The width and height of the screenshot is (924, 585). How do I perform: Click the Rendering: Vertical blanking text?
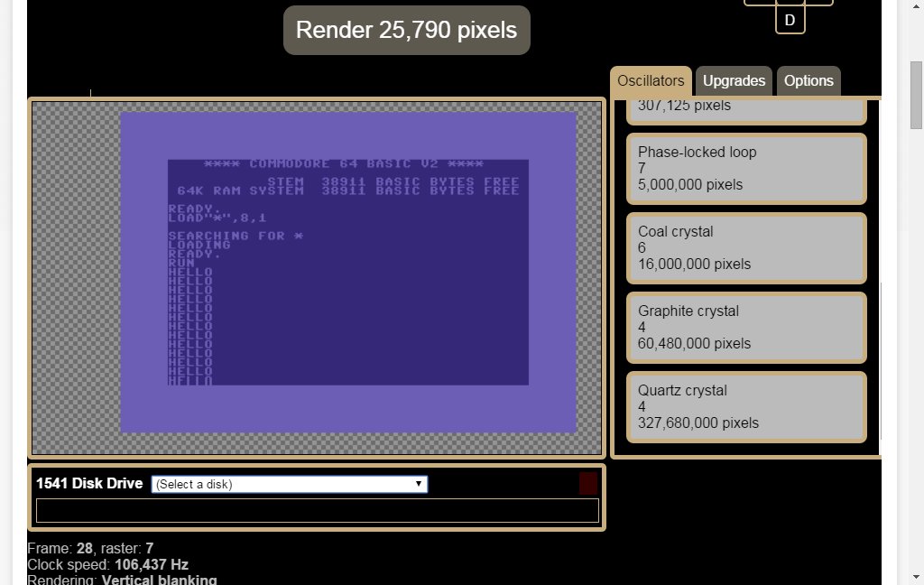pyautogui.click(x=122, y=579)
